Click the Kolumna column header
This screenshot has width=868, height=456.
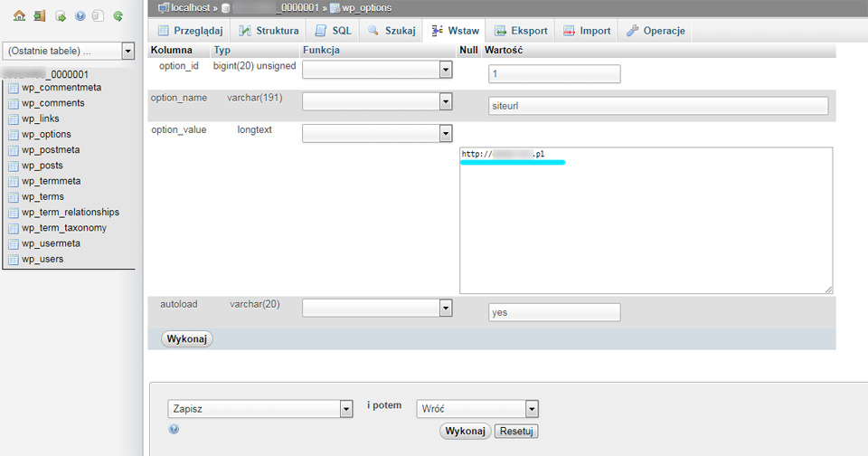click(171, 51)
